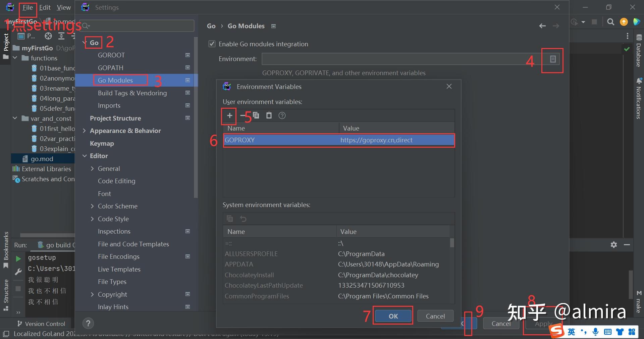The height and width of the screenshot is (339, 644).
Task: Open the Edit menu
Action: [45, 7]
